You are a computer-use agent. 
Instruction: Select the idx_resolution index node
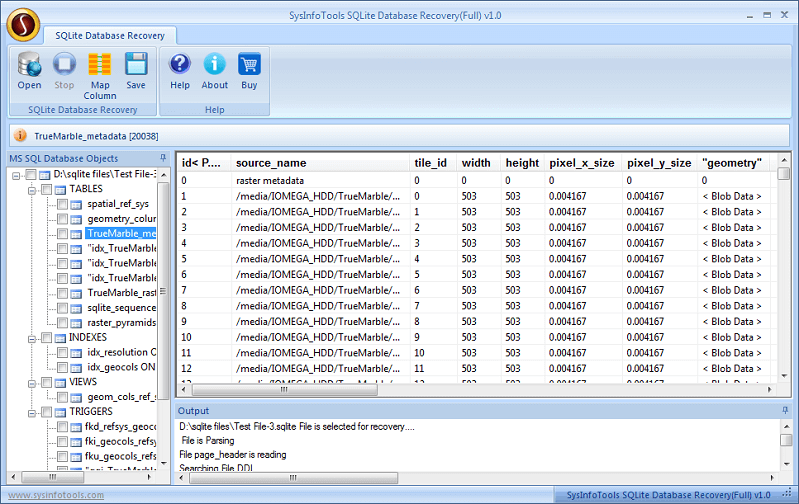(121, 352)
